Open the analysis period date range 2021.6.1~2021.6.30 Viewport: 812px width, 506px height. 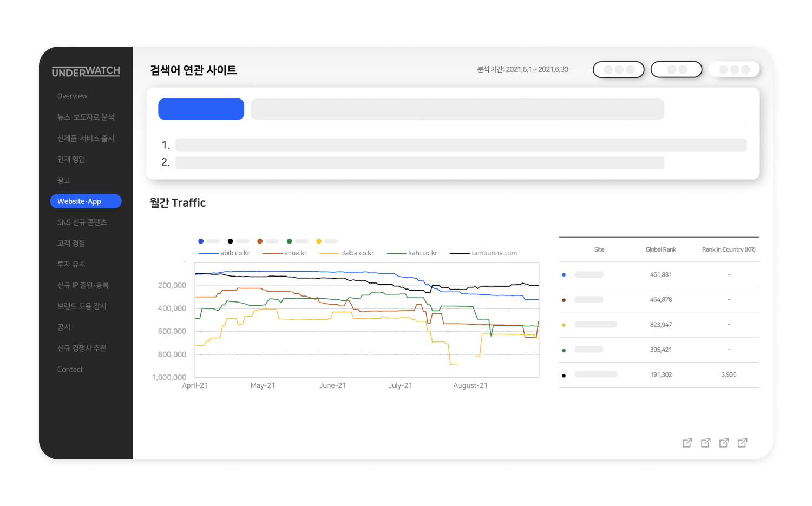(x=522, y=69)
